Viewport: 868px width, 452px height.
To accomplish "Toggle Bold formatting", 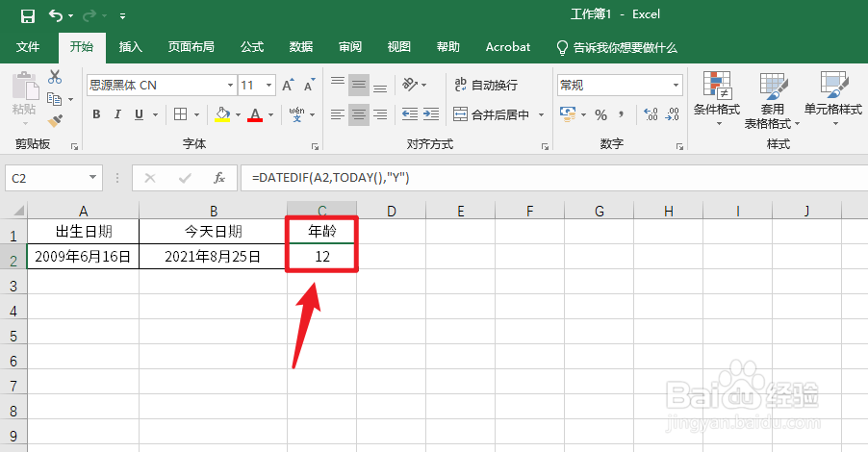I will point(96,114).
